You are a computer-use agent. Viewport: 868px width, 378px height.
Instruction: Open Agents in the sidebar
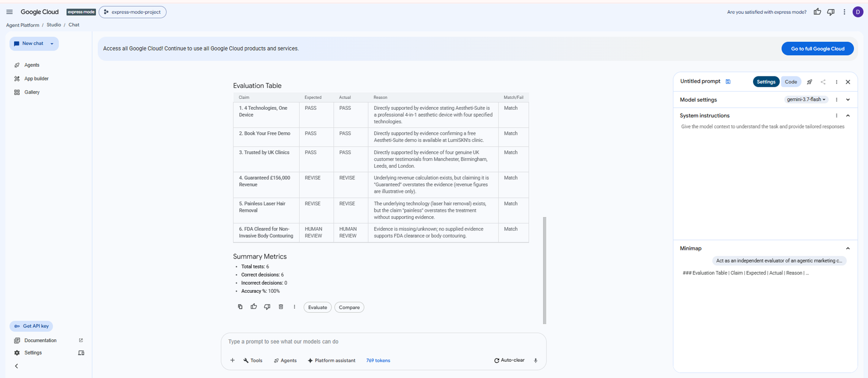(31, 65)
